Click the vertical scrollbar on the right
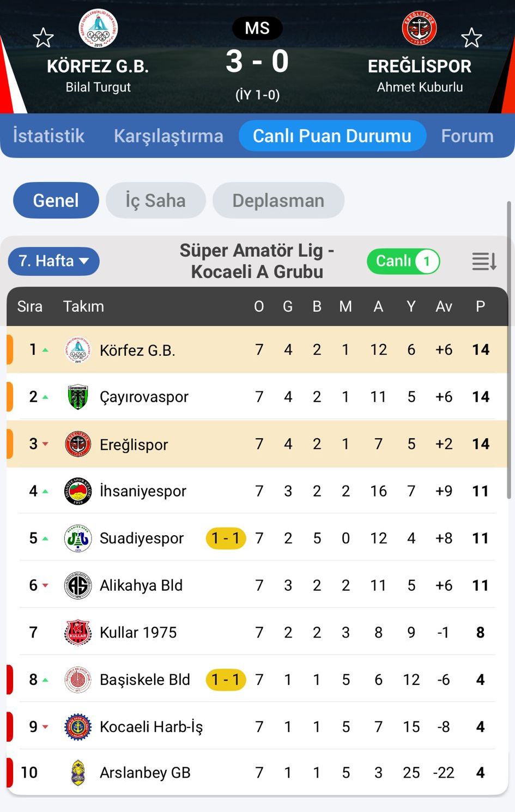Viewport: 515px width, 812px height. click(509, 349)
